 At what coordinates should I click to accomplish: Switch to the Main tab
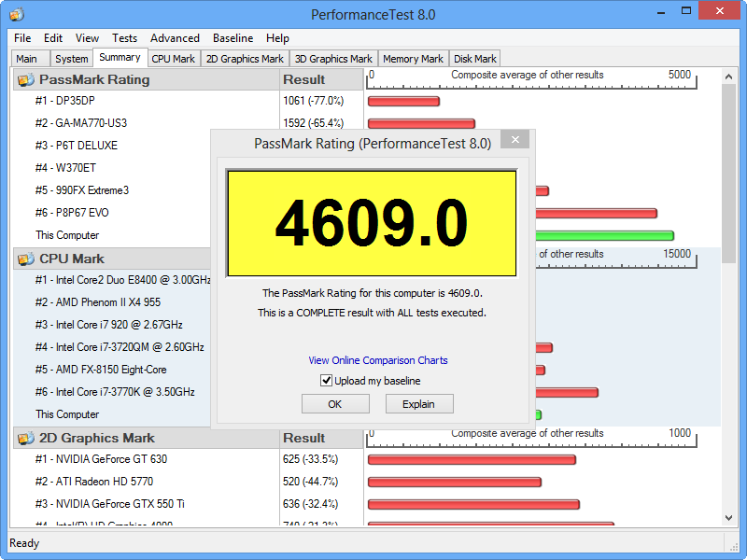click(29, 59)
